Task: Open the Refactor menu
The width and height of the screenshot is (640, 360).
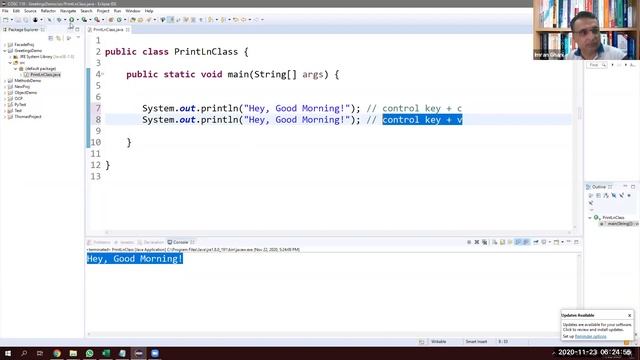Action: (x=48, y=11)
